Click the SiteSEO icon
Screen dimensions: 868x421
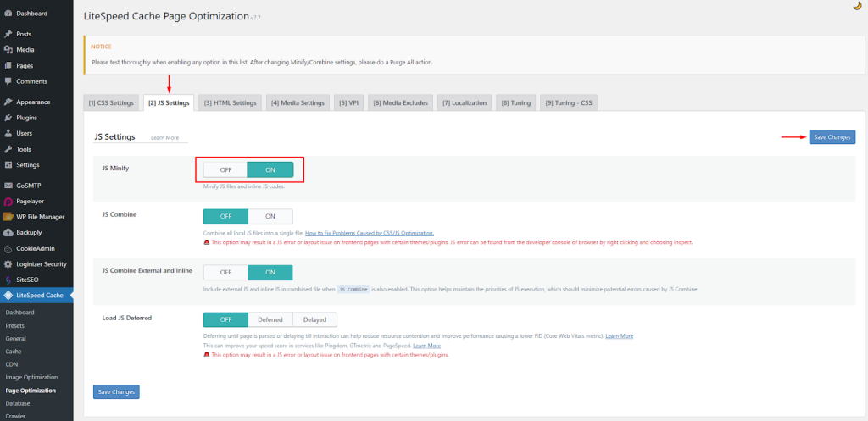[8, 280]
